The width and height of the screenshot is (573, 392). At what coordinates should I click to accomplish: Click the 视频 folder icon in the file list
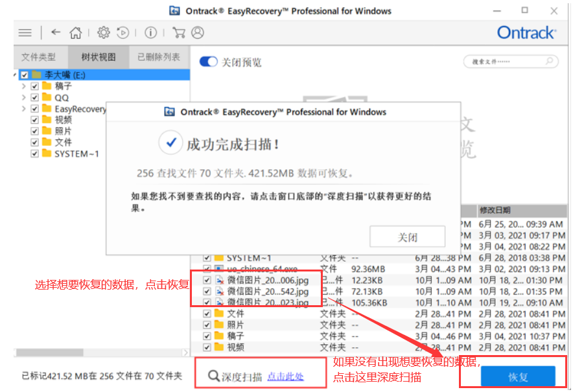coord(219,347)
